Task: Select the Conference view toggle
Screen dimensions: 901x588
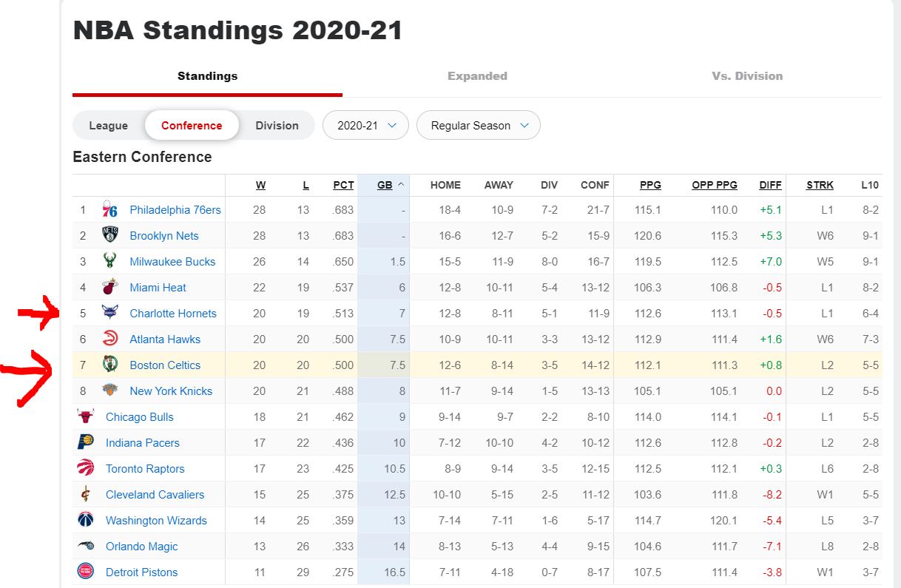Action: (192, 126)
